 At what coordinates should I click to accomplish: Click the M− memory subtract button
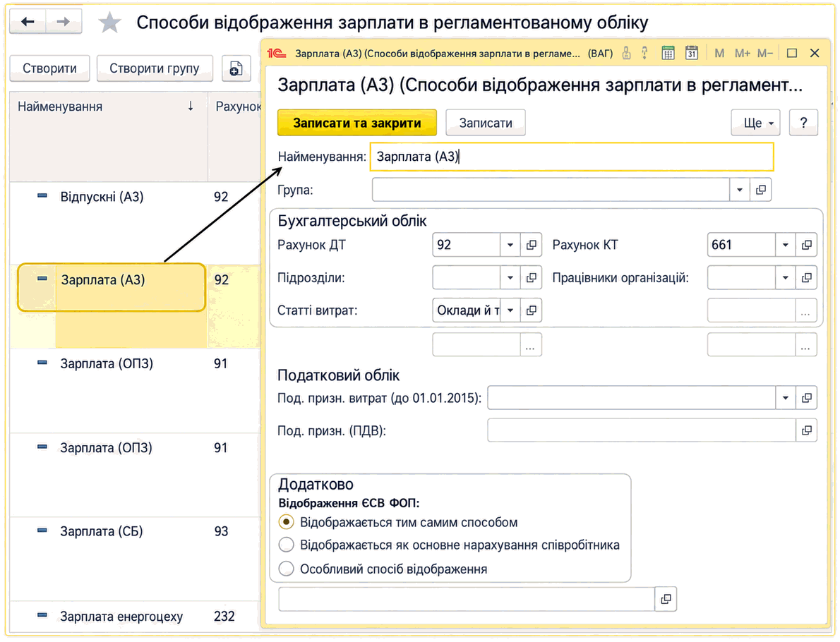tap(765, 53)
